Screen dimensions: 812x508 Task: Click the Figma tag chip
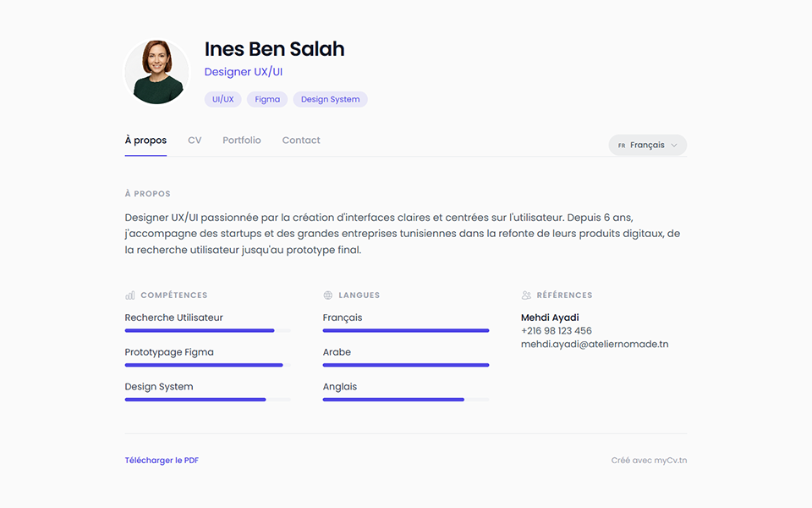[x=267, y=100]
